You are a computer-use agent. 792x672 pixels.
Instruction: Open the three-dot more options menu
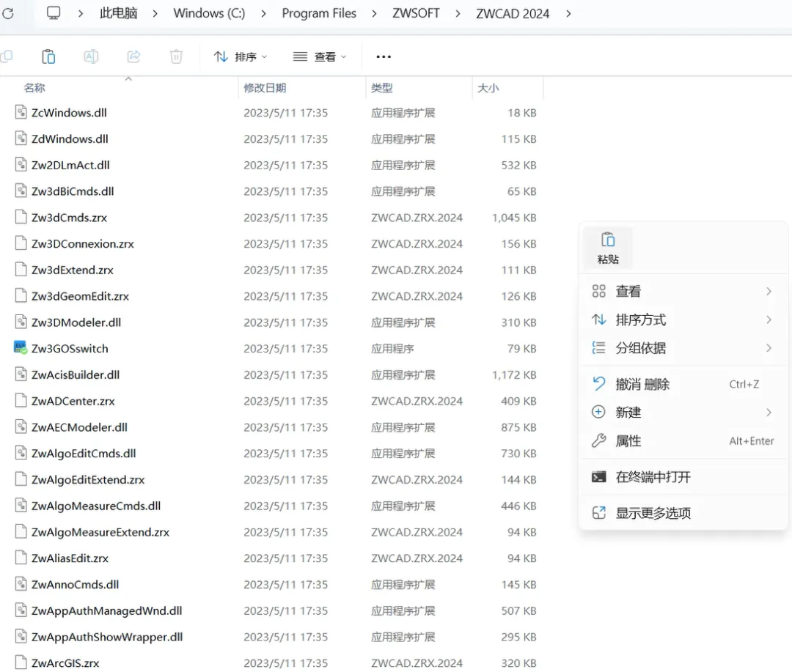pyautogui.click(x=384, y=56)
